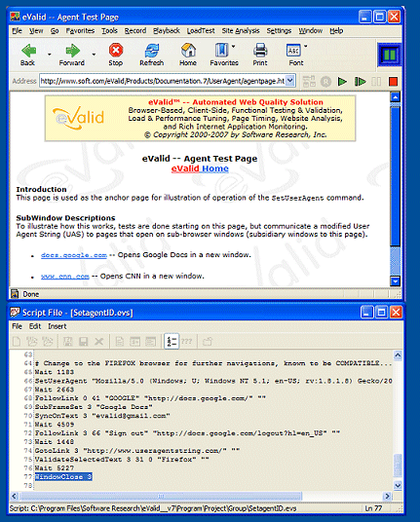Open the Go menu
The width and height of the screenshot is (420, 522).
pyautogui.click(x=55, y=31)
